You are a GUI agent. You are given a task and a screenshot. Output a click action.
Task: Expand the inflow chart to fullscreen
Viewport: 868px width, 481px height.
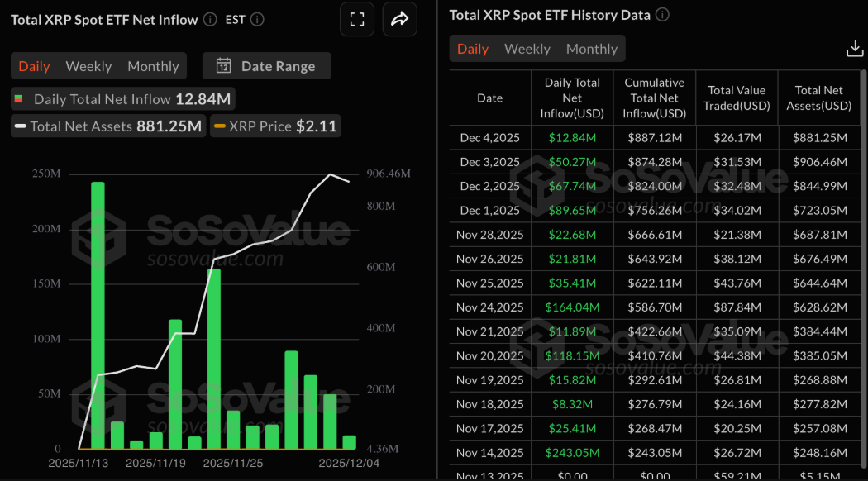click(356, 18)
